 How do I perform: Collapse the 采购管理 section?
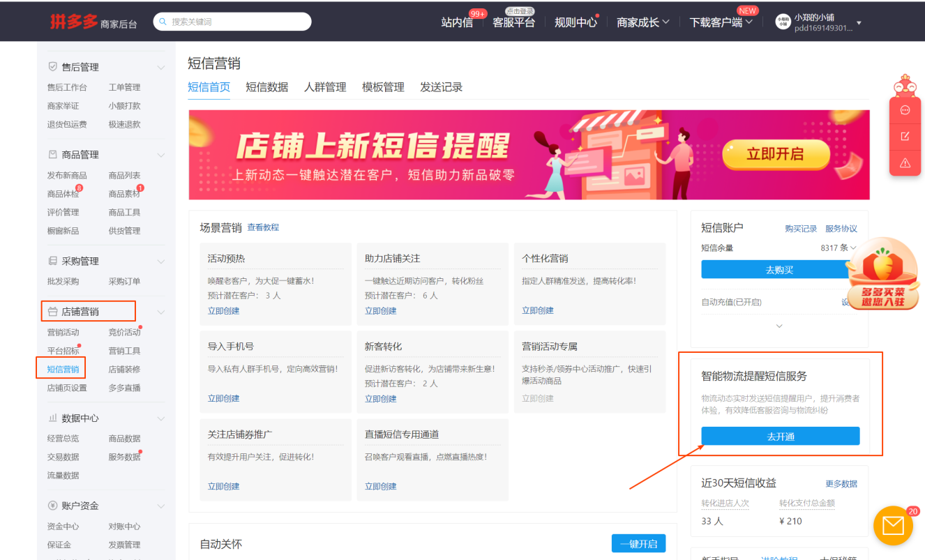[x=161, y=262]
